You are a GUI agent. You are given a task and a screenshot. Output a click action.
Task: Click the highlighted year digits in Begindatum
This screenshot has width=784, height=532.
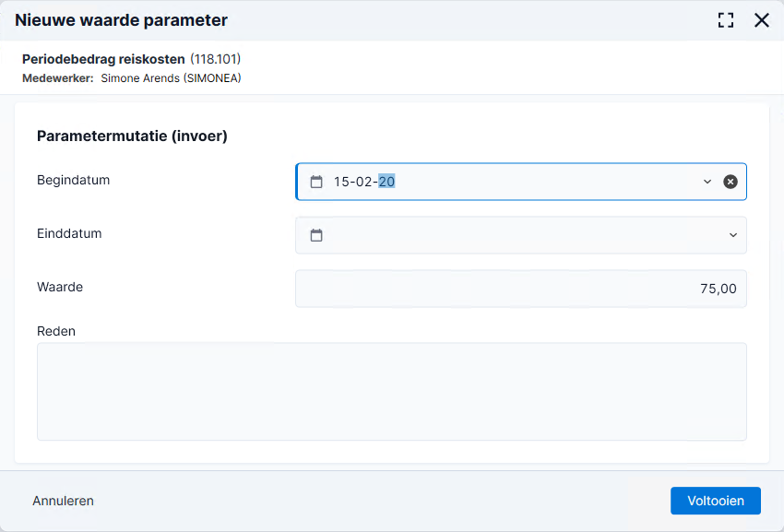tap(386, 182)
